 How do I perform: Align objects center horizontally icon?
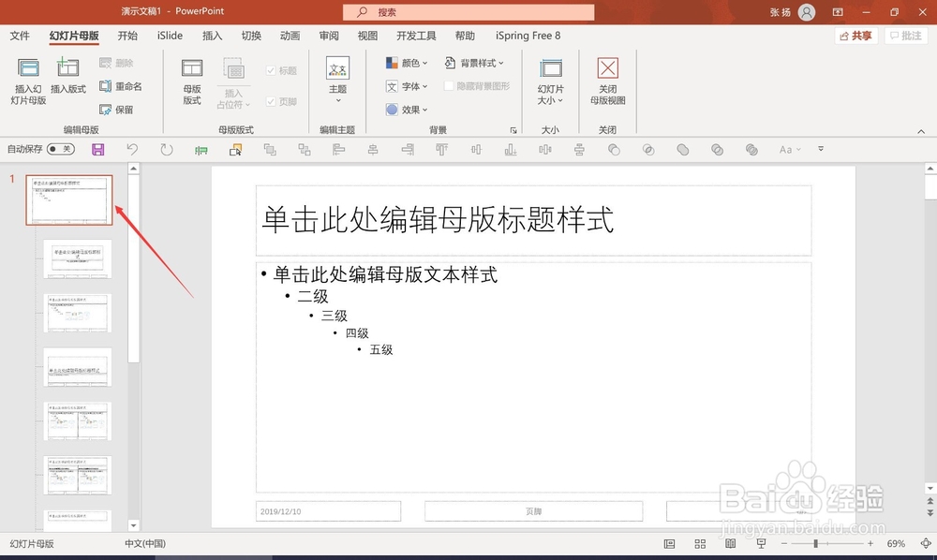373,150
